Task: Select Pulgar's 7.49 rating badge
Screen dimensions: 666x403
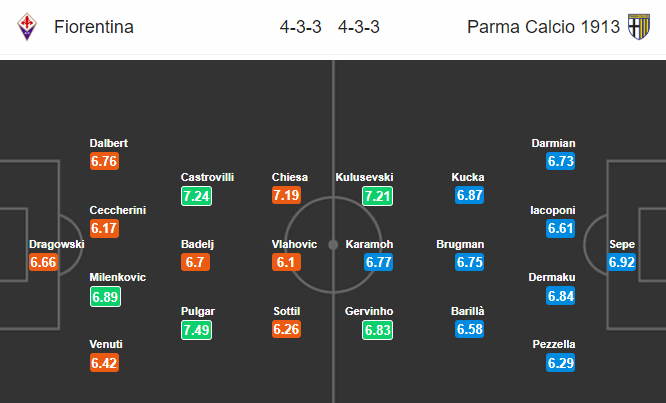Action: [x=196, y=330]
